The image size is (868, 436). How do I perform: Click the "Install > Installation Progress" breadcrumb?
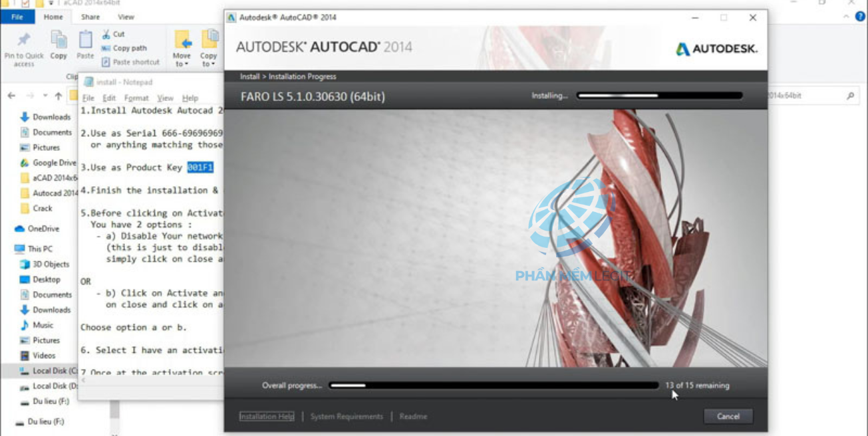(288, 76)
